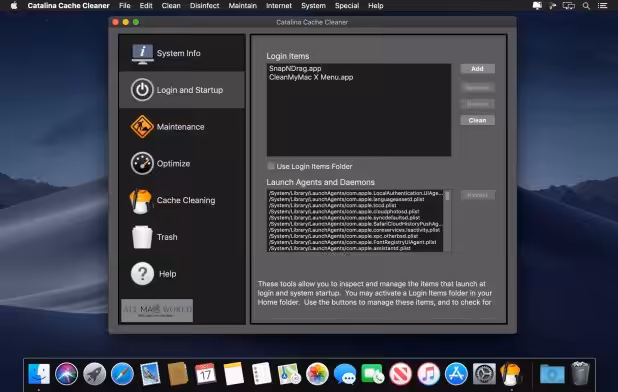The height and width of the screenshot is (392, 618).
Task: Select the com.apple.FontRegistryUIAgent.plist row
Action: (355, 242)
